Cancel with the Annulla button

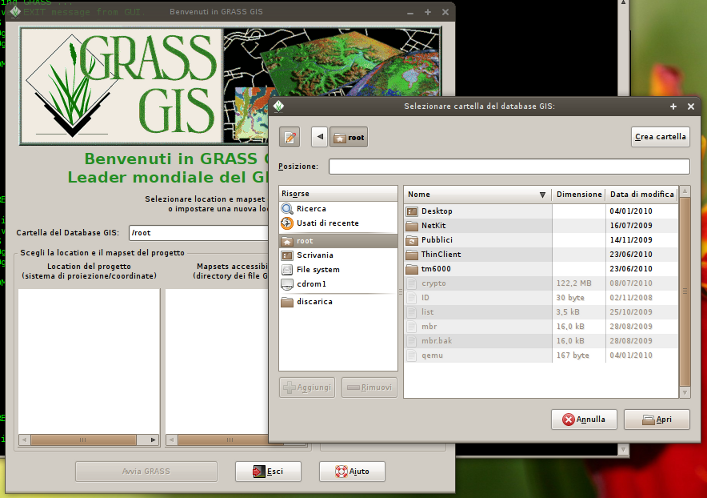(584, 420)
